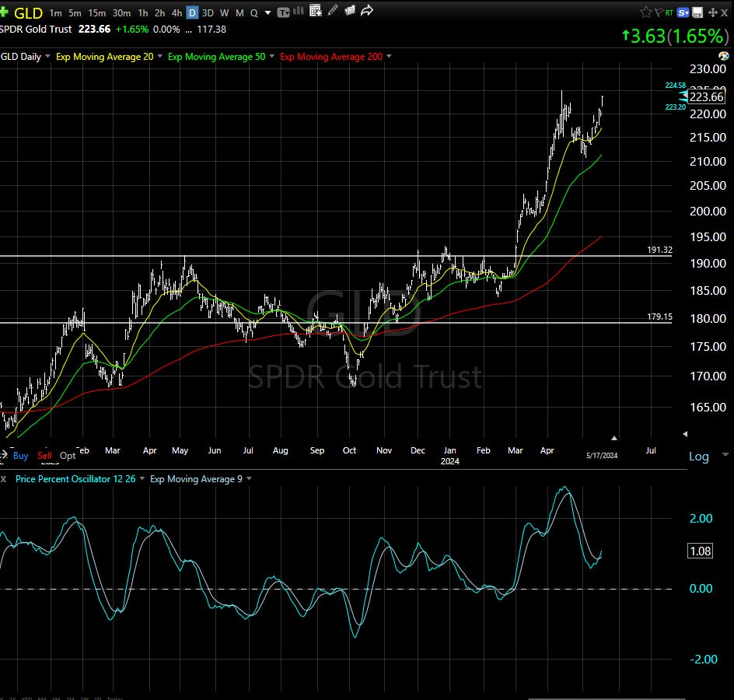Select the M monthly timeframe
734x700 pixels.
click(239, 13)
